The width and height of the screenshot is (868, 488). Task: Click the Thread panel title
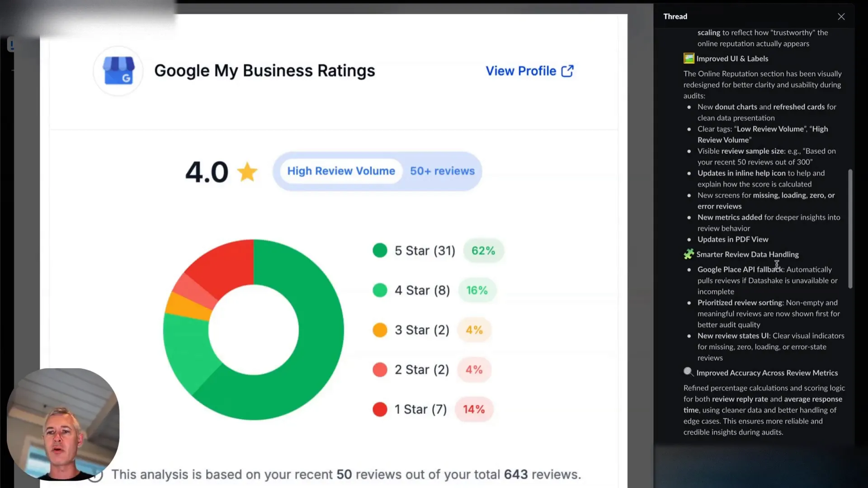tap(675, 17)
